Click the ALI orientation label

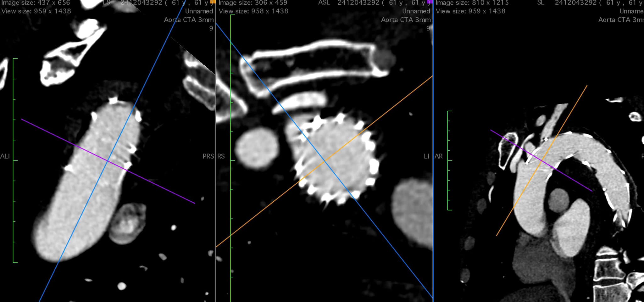[x=5, y=156]
